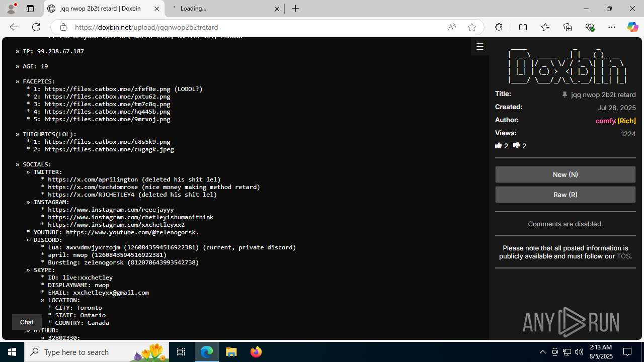Click the New (N) button
The width and height of the screenshot is (644, 362).
(x=565, y=174)
